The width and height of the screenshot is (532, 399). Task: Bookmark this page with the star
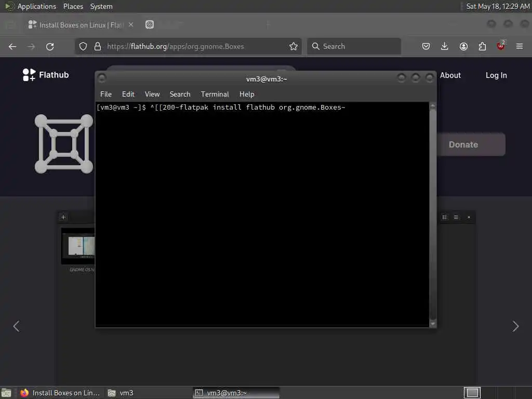coord(294,46)
